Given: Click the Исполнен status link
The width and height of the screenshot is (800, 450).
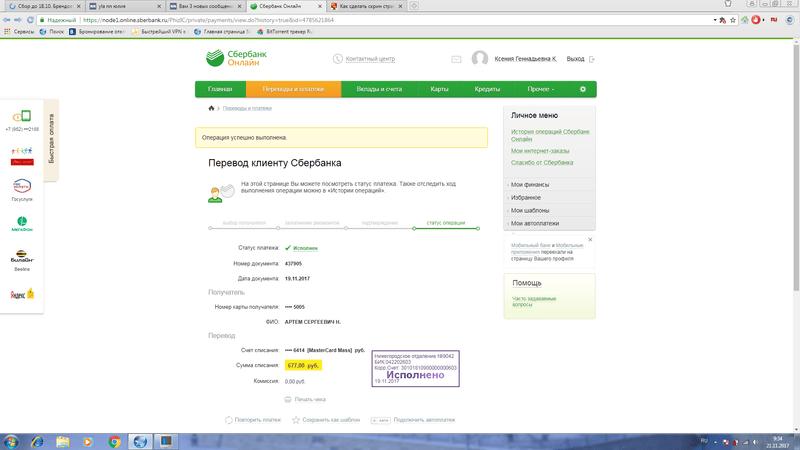Looking at the screenshot, I should pos(305,248).
